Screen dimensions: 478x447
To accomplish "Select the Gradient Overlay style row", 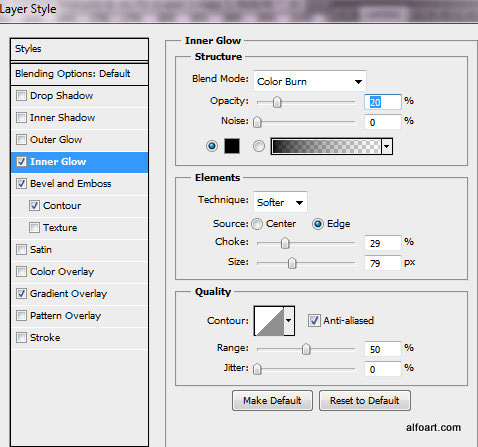I will click(x=79, y=294).
